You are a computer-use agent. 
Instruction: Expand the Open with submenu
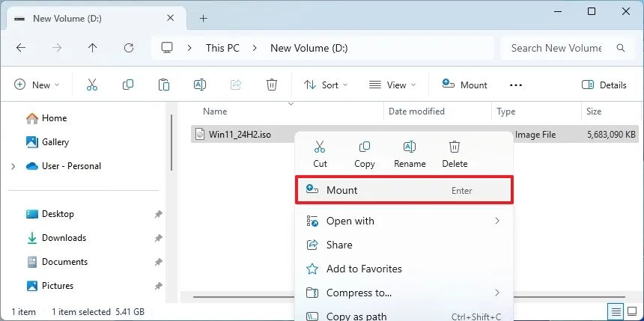pyautogui.click(x=497, y=221)
